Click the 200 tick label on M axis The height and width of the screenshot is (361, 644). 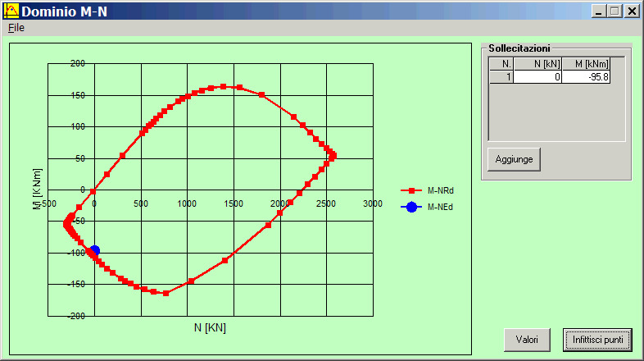click(x=78, y=63)
